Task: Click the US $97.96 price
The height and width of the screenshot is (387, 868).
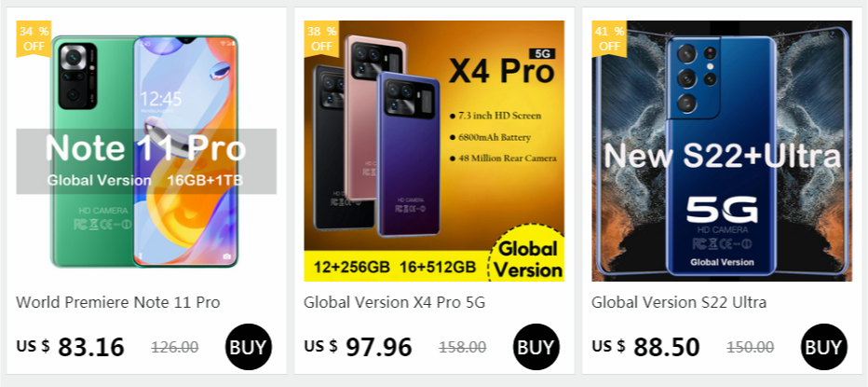Action: click(x=359, y=347)
